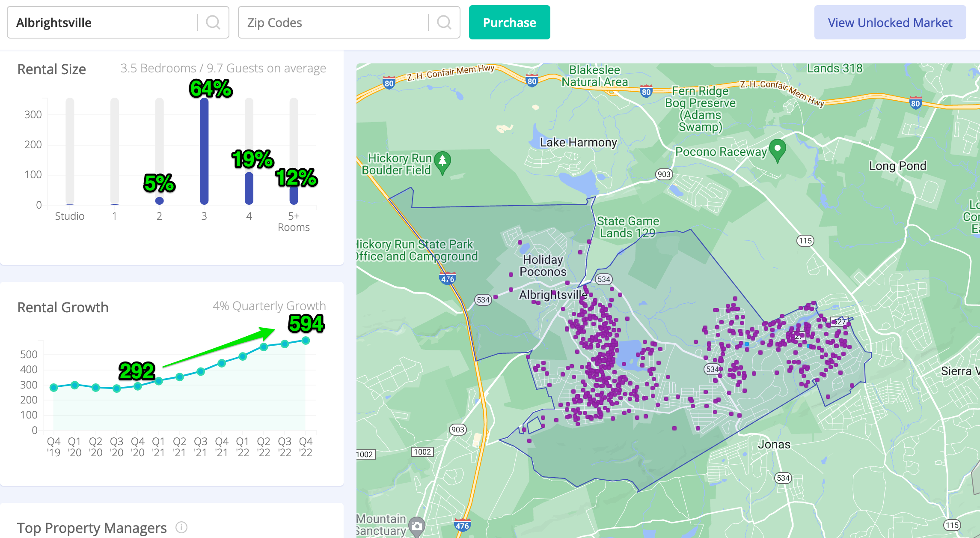Click search icon in Albrightsville field
Viewport: 980px width, 538px height.
pyautogui.click(x=213, y=22)
